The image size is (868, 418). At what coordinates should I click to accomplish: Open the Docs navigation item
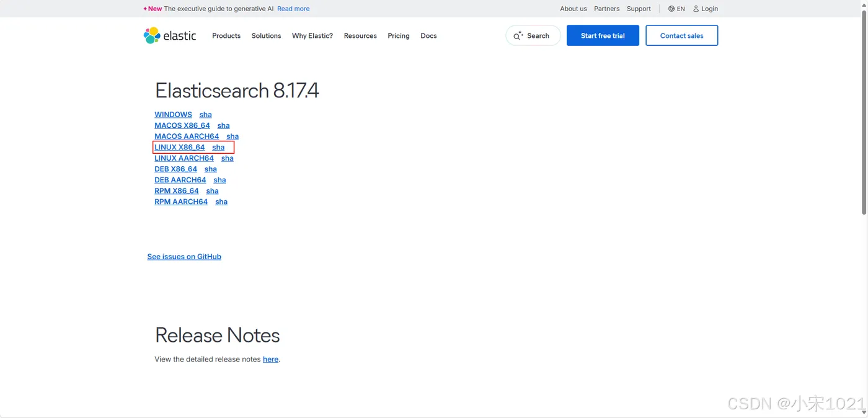point(428,36)
